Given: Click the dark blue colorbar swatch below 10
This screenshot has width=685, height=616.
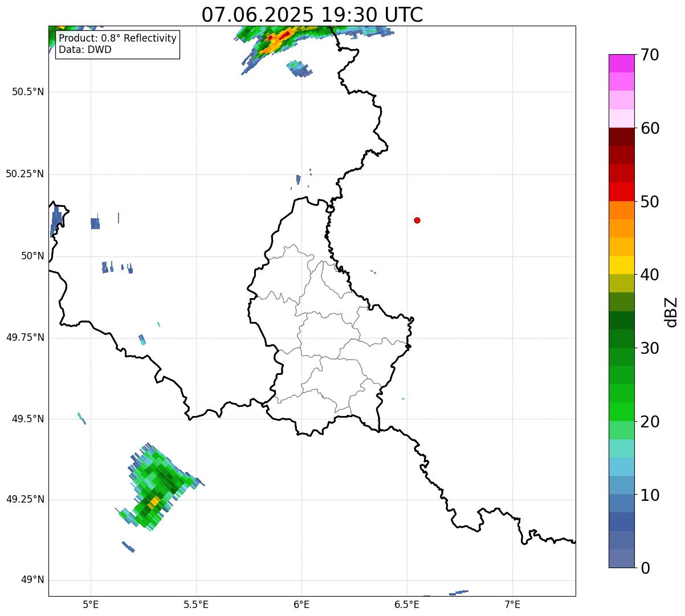Looking at the screenshot, I should click(621, 521).
